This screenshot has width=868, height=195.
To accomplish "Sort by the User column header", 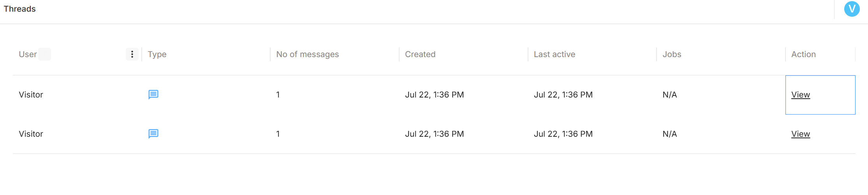I will click(x=28, y=54).
